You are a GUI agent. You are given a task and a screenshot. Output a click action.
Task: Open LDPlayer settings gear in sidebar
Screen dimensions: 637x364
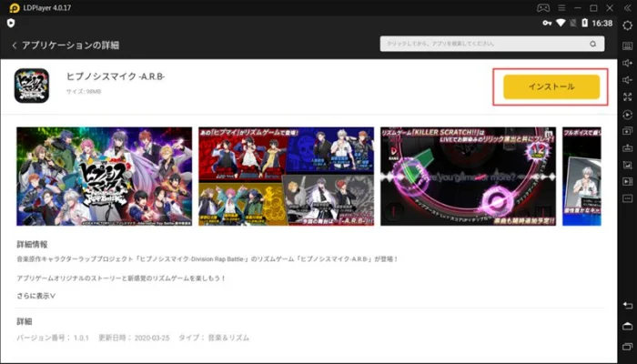point(628,25)
